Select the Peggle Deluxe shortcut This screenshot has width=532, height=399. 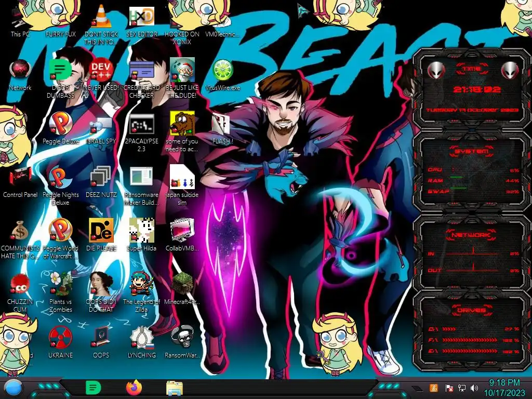pyautogui.click(x=60, y=128)
